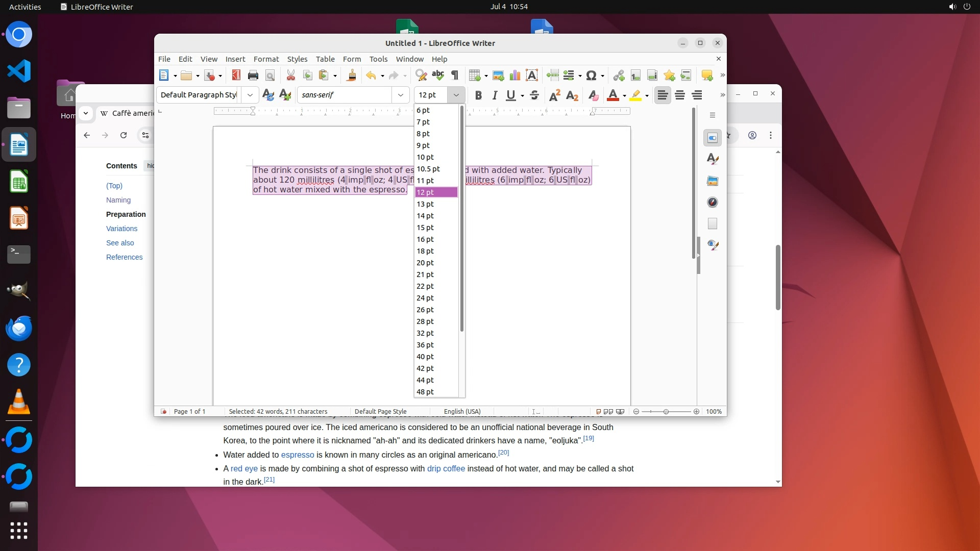Open the Variations link in Contents
Image resolution: width=980 pixels, height=551 pixels.
point(121,229)
